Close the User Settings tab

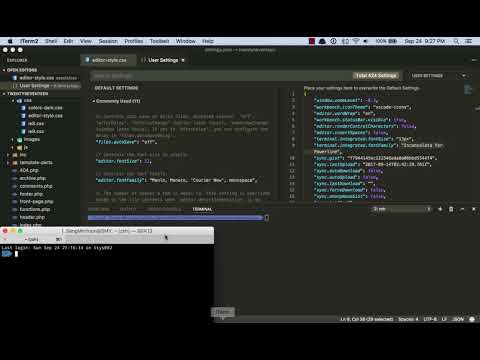pyautogui.click(x=183, y=60)
